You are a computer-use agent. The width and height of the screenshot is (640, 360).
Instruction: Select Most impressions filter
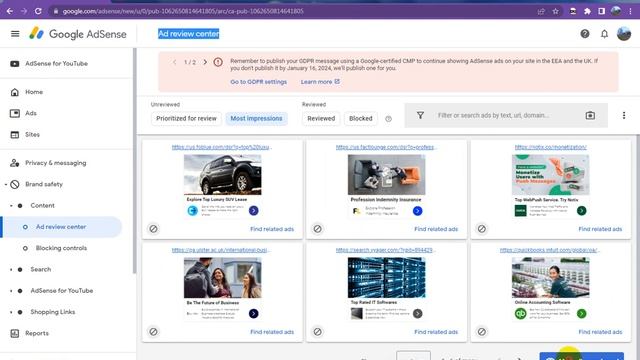[256, 118]
